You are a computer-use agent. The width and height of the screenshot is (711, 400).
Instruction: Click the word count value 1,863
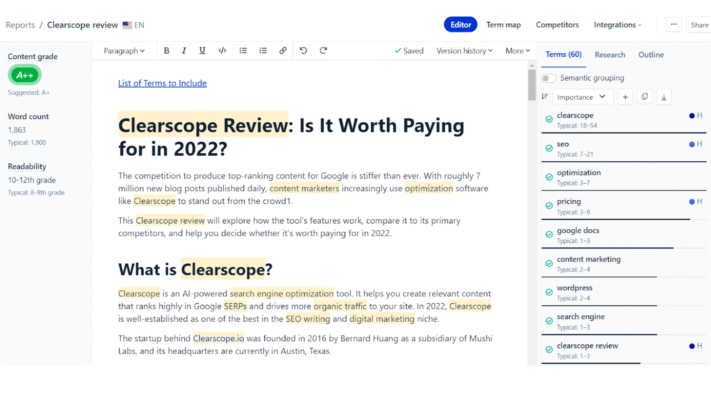[x=17, y=130]
